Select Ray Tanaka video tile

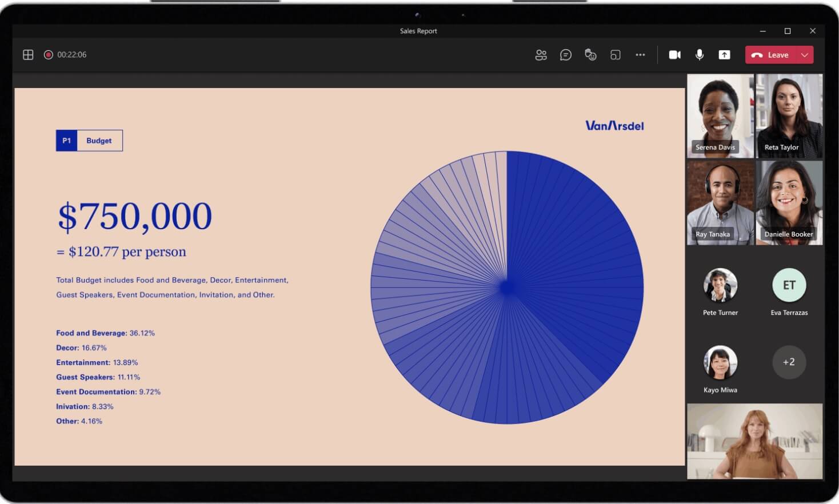click(720, 203)
